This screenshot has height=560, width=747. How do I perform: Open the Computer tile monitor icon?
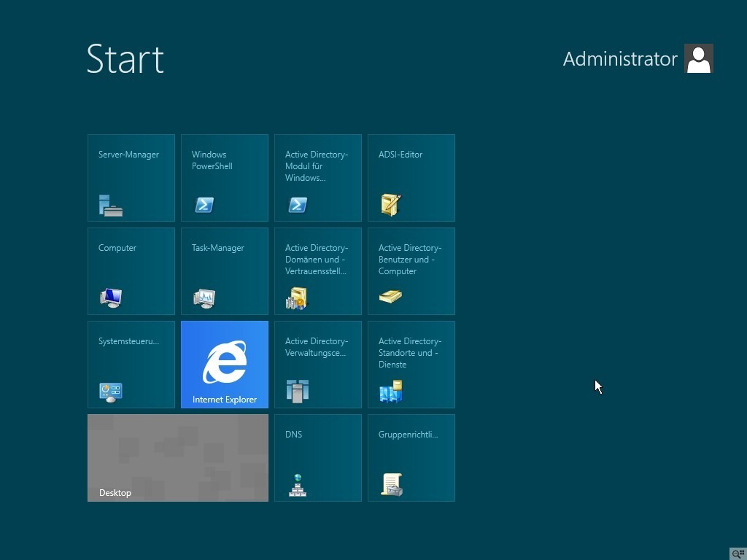click(111, 298)
